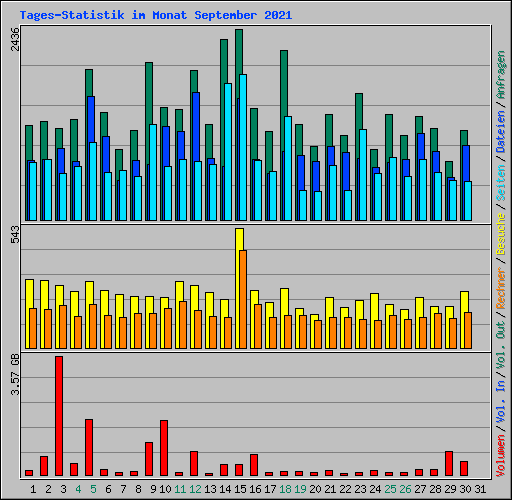Click the red volume bar for day 5

pos(89,447)
